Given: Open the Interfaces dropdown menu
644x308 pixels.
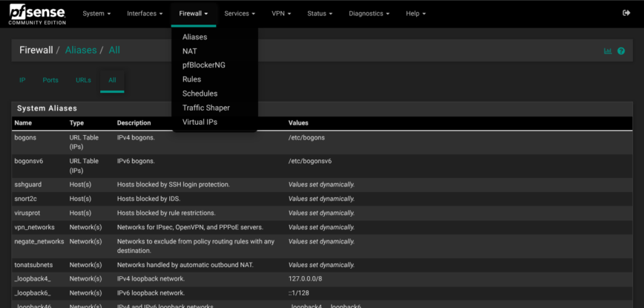Looking at the screenshot, I should coord(145,13).
